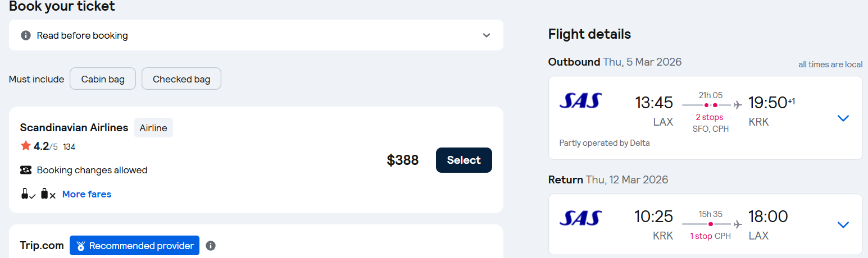This screenshot has width=868, height=258.
Task: Click the orange rating star icon
Action: coord(26,146)
